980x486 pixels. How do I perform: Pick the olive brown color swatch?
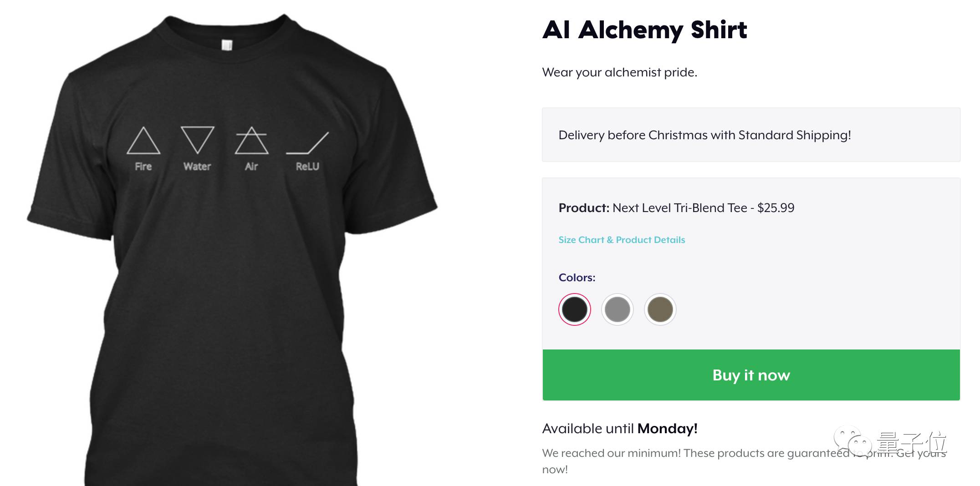click(x=660, y=309)
